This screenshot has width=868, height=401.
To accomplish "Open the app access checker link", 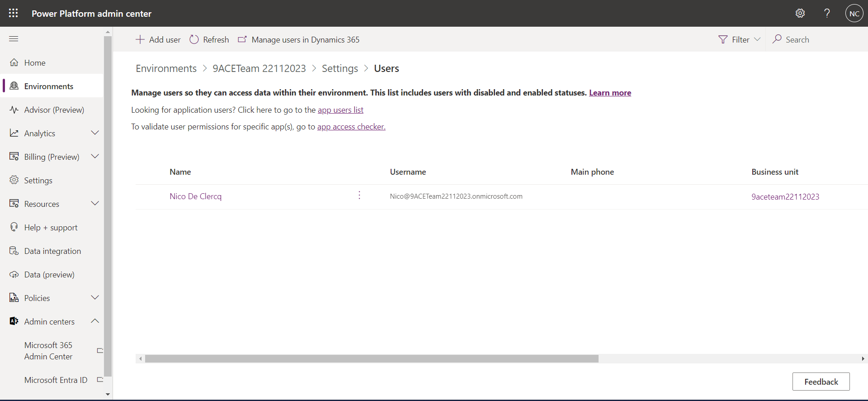I will coord(351,127).
